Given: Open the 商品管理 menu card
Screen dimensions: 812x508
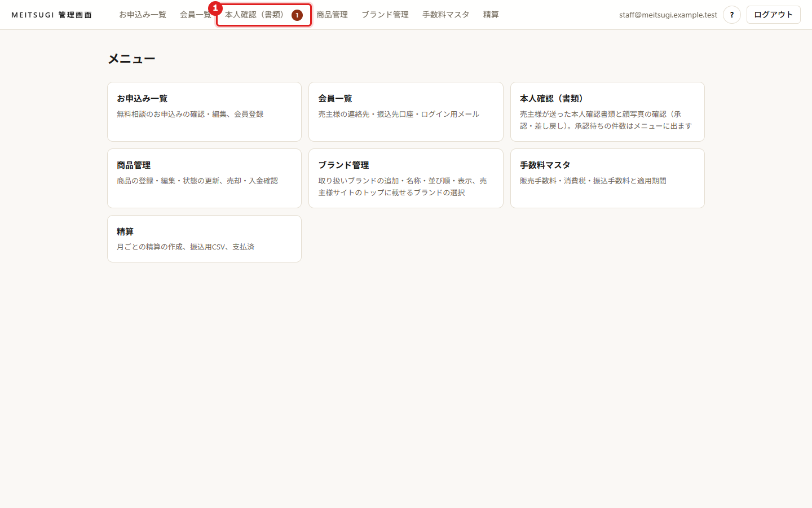Looking at the screenshot, I should [204, 178].
